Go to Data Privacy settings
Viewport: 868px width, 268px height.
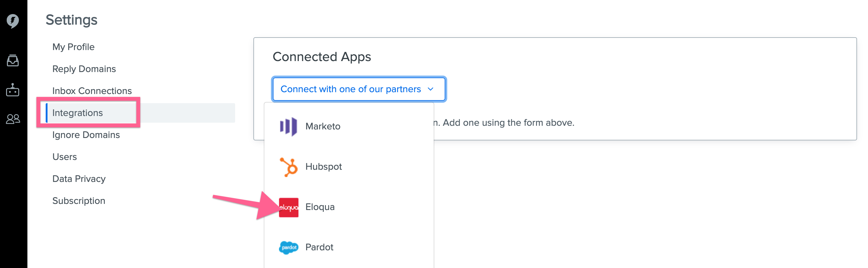click(x=79, y=179)
